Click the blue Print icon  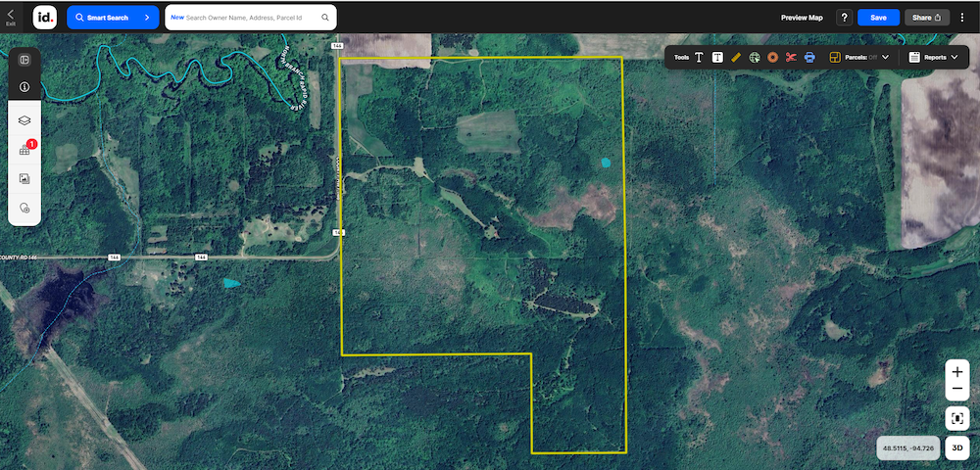(810, 58)
